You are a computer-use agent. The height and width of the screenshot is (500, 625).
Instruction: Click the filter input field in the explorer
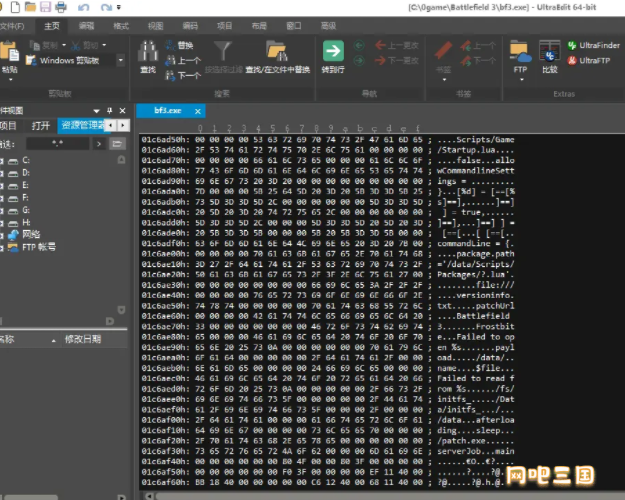[58, 144]
